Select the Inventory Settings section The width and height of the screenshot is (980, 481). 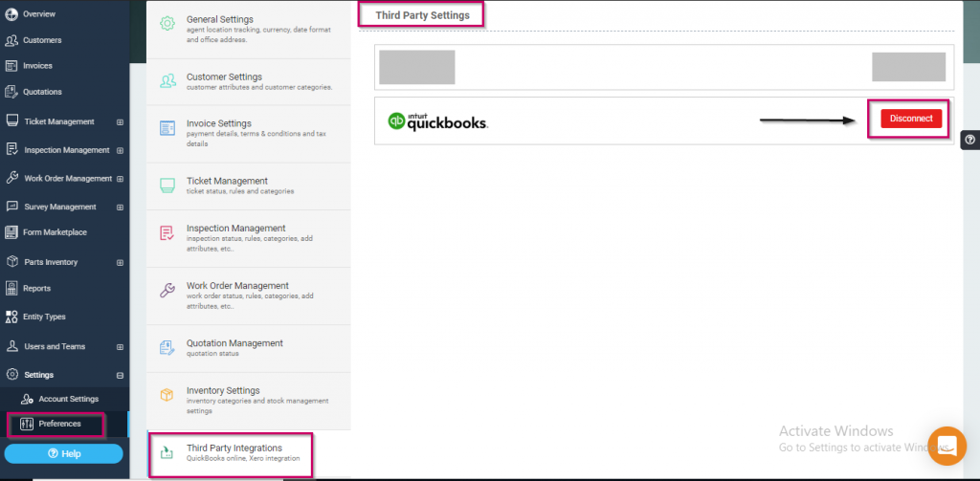point(249,401)
